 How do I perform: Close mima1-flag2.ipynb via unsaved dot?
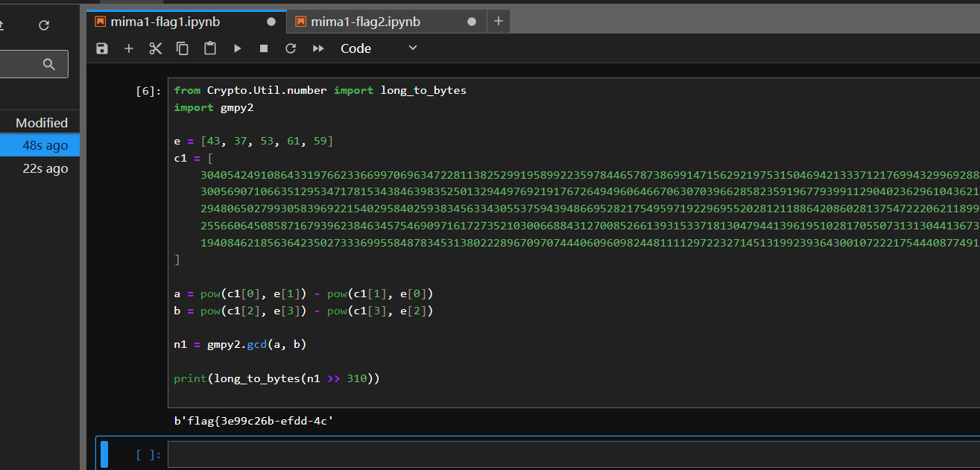471,22
